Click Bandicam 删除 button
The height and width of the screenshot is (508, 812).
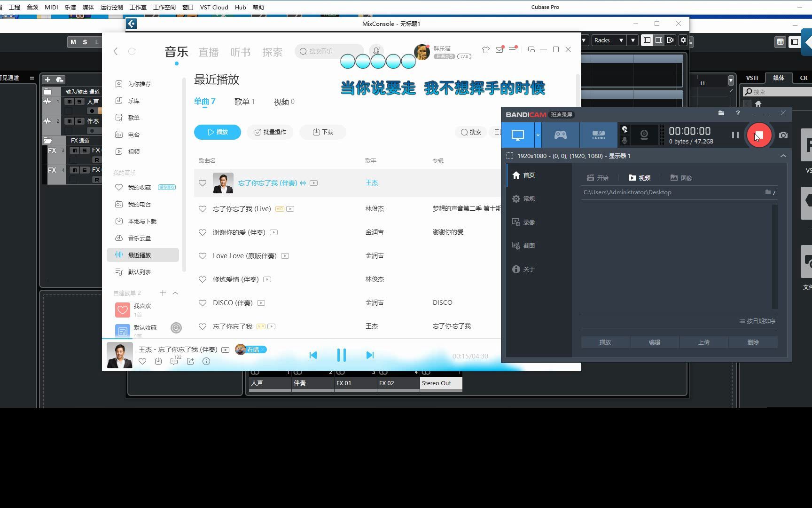[753, 342]
